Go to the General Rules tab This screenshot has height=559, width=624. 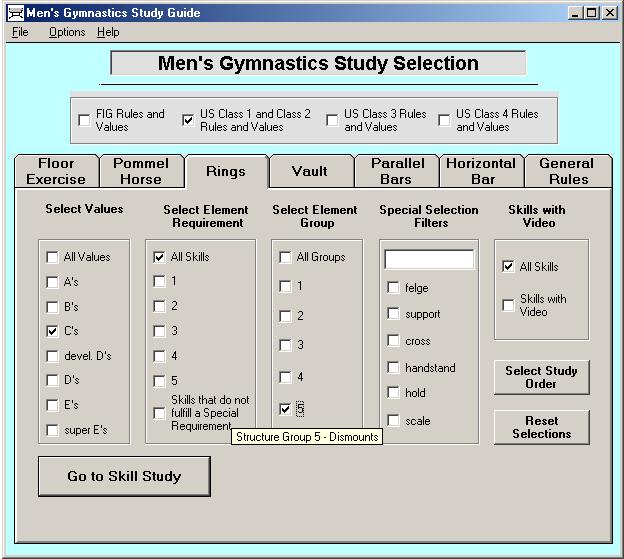click(x=567, y=171)
